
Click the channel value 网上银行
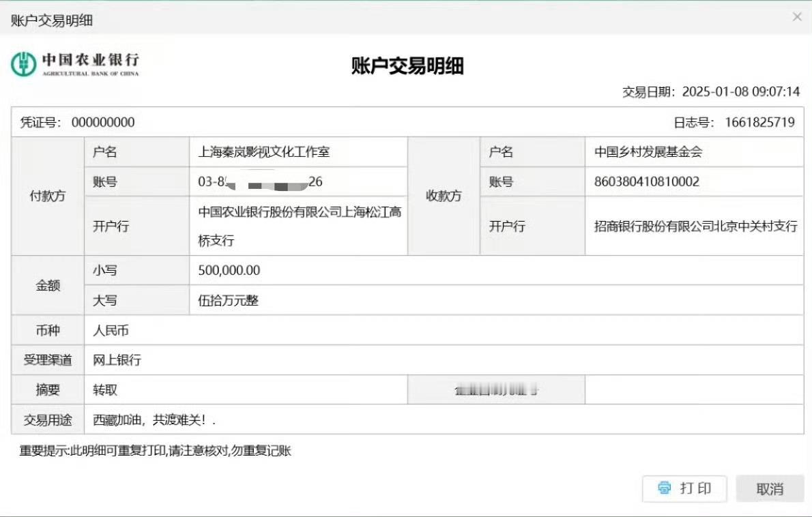pyautogui.click(x=117, y=359)
